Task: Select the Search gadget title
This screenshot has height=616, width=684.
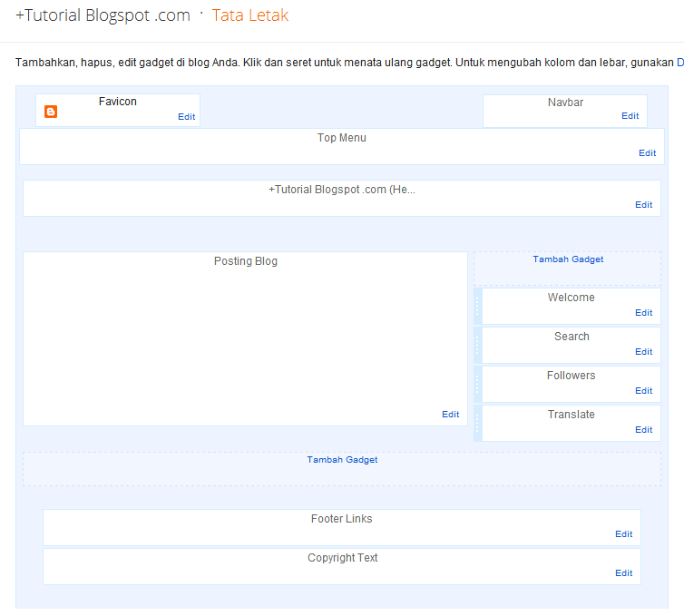Action: pos(572,337)
